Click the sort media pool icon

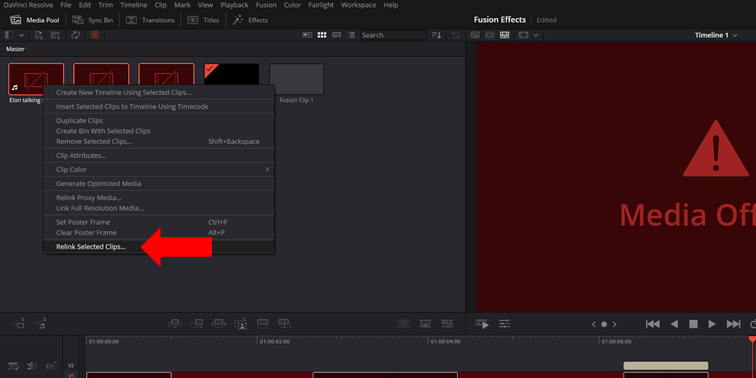(436, 35)
